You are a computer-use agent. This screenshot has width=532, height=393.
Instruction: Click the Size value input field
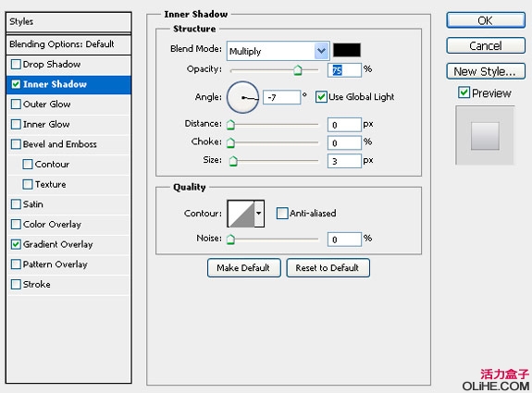tap(344, 161)
